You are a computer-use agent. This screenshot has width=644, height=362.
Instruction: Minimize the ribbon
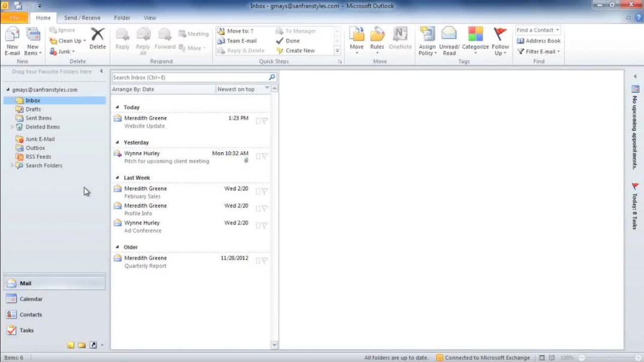click(628, 18)
